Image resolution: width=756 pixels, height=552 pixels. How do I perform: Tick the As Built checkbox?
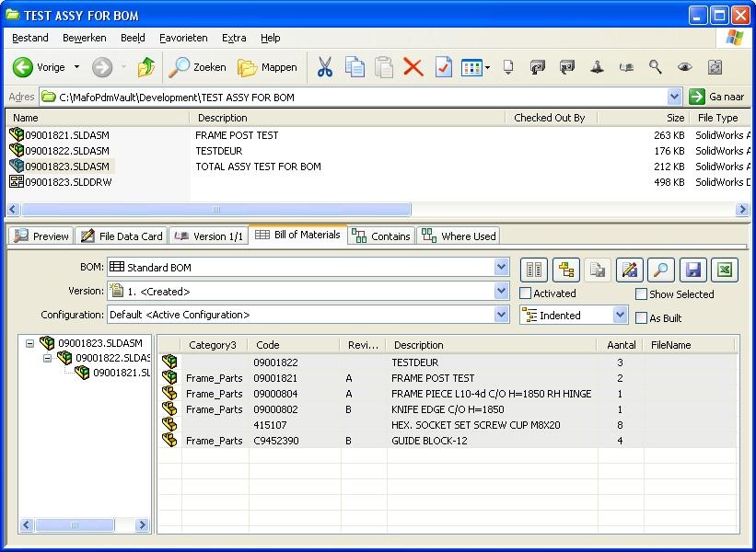[x=642, y=318]
